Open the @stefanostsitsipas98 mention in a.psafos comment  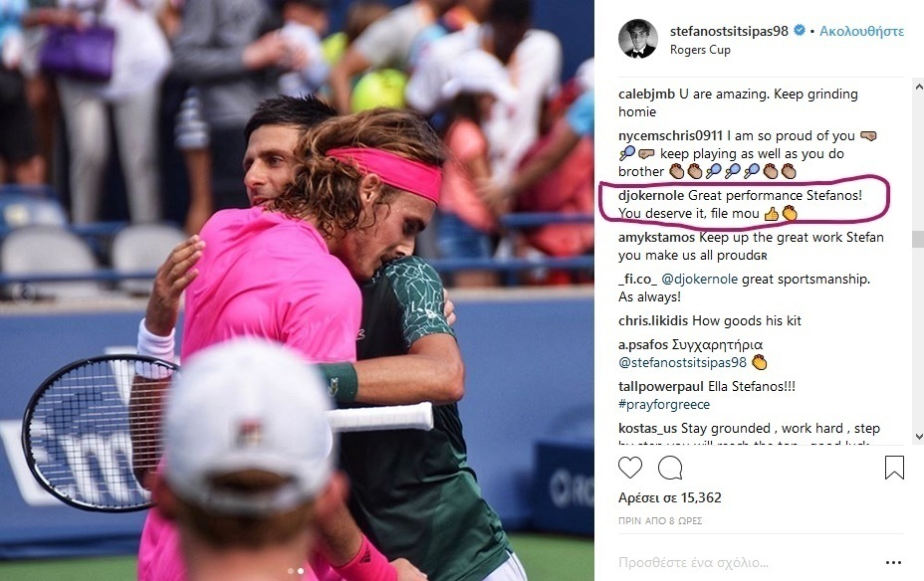coord(682,362)
